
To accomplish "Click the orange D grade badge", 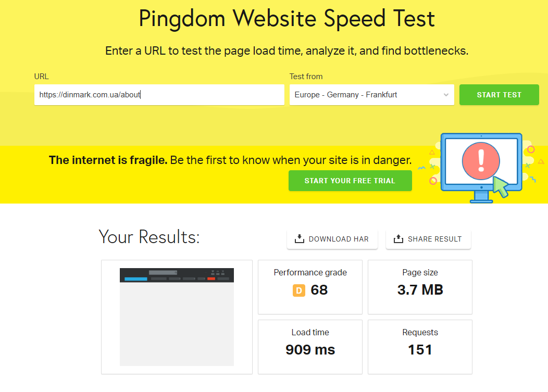I will 298,290.
